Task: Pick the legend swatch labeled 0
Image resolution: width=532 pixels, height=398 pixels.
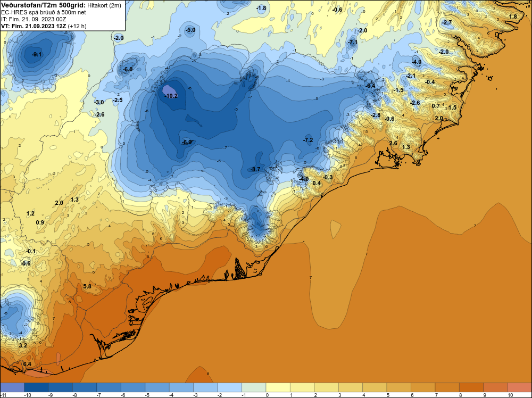Action: pyautogui.click(x=278, y=387)
